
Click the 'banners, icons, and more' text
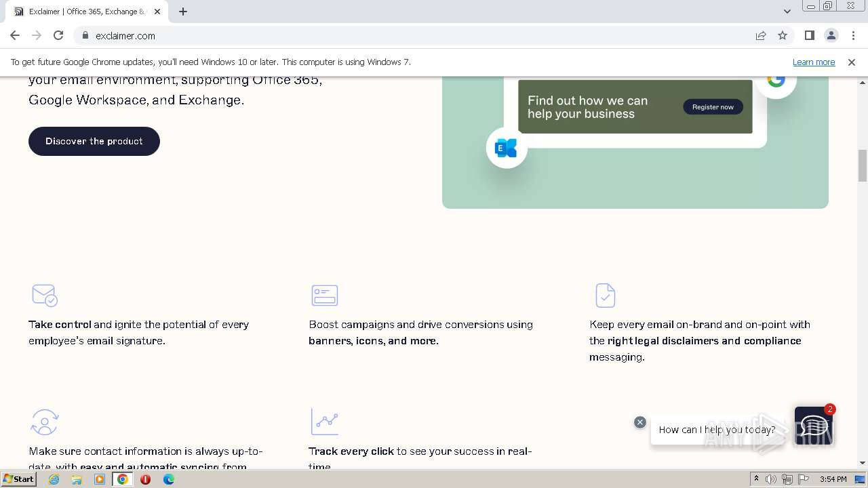click(374, 341)
